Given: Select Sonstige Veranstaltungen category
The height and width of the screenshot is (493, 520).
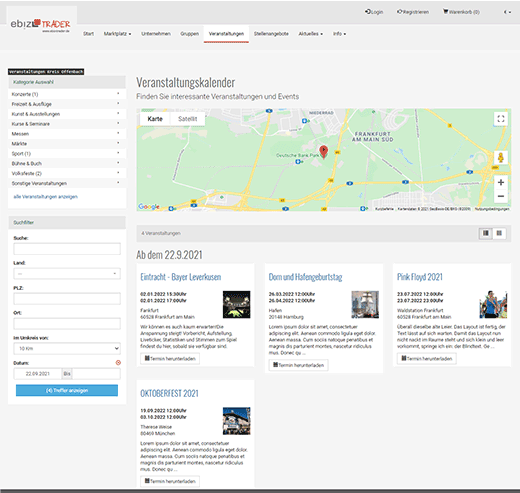Looking at the screenshot, I should (67, 183).
